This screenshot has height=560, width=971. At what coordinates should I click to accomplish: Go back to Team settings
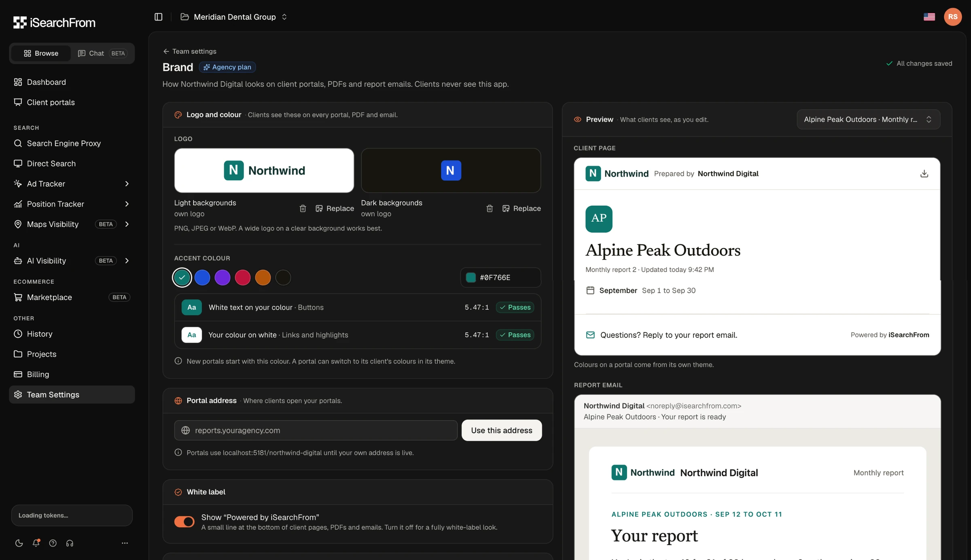[189, 51]
